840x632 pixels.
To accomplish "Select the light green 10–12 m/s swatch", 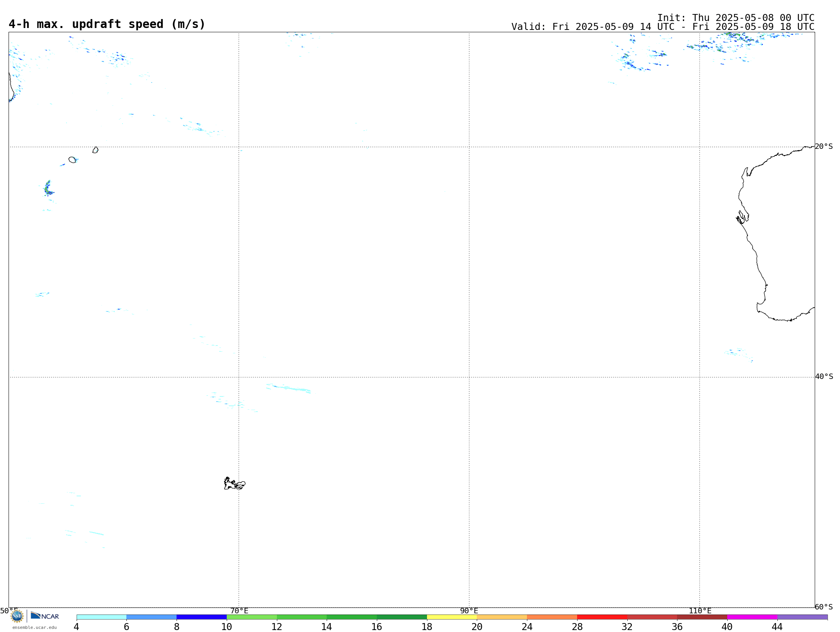I will (x=252, y=617).
